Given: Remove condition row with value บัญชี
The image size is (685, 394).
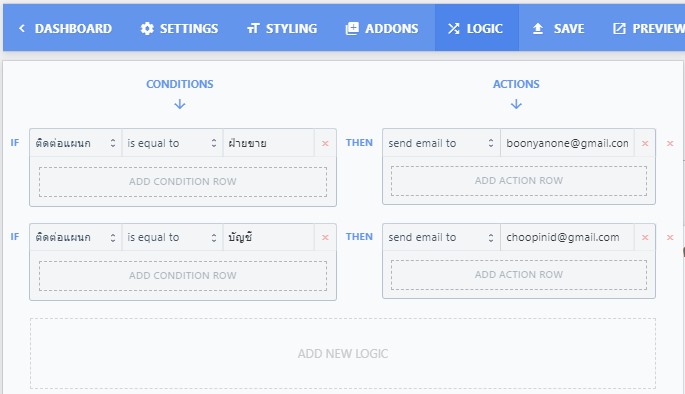Looking at the screenshot, I should pos(325,237).
